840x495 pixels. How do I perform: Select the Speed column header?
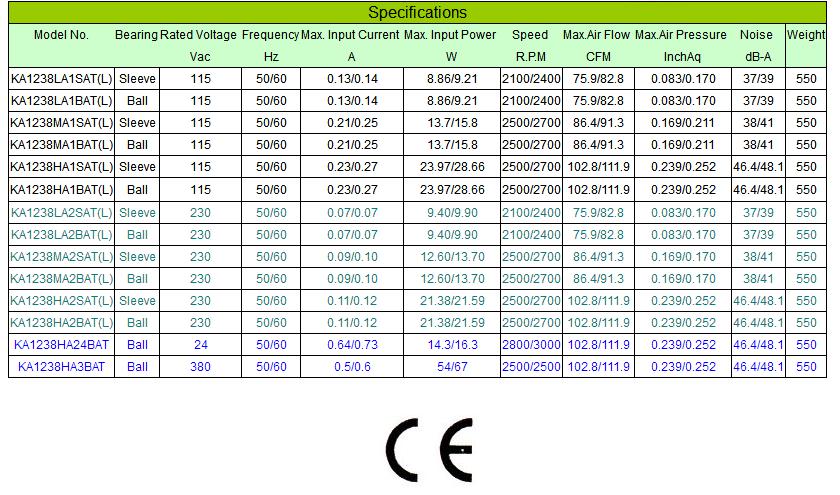tap(530, 34)
